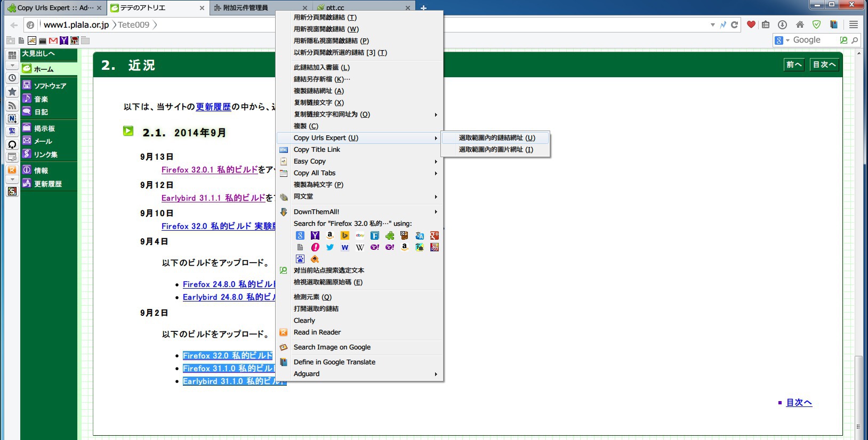Select 複製鏈結網址 menu entry
The width and height of the screenshot is (868, 440).
360,91
